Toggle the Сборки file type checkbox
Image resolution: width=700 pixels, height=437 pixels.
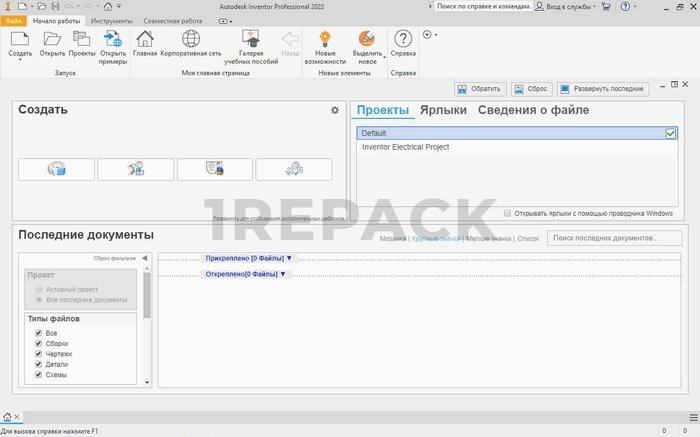click(x=38, y=343)
